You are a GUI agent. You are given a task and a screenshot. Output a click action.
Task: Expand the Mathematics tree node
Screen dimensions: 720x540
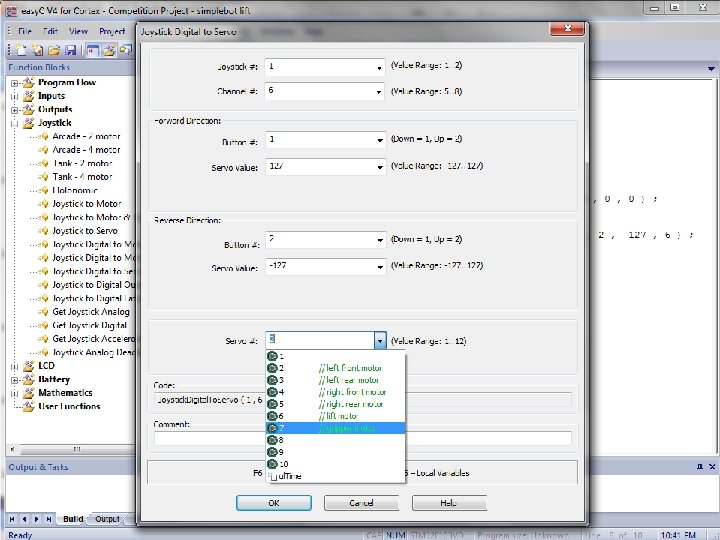[x=14, y=394]
